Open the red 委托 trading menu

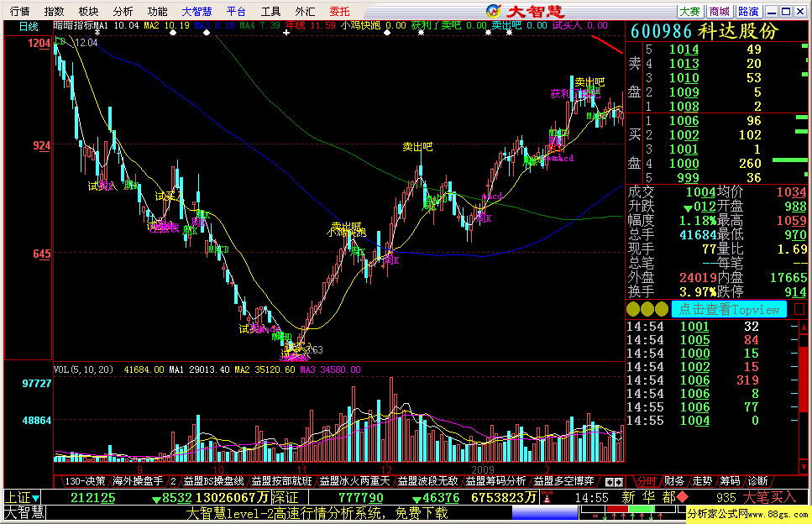[340, 12]
